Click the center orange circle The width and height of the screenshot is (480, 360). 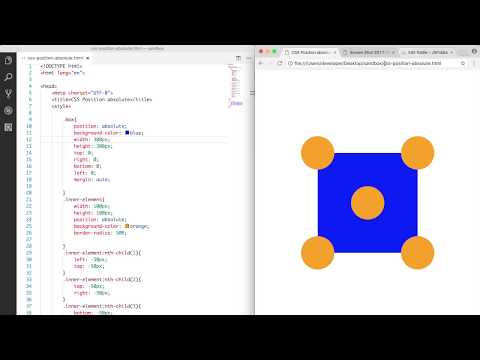[368, 203]
